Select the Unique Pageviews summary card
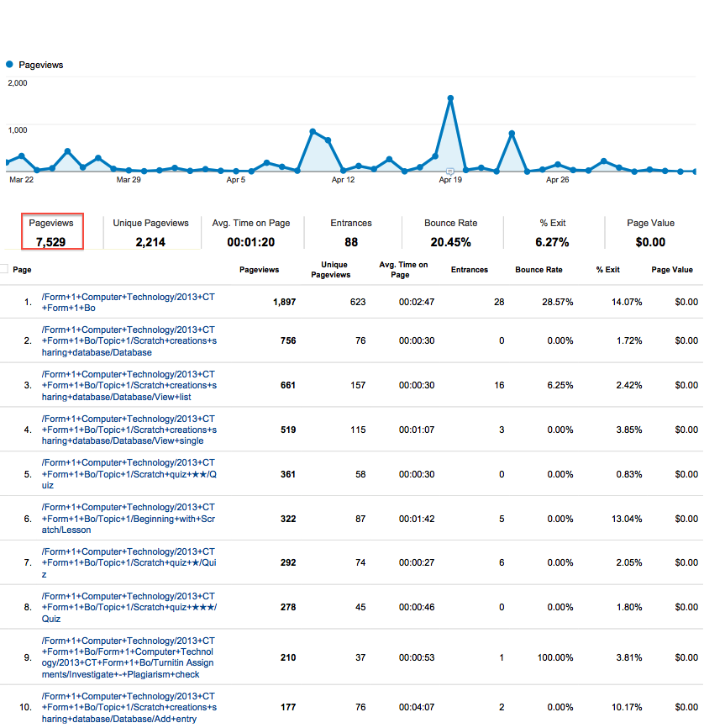 [151, 229]
